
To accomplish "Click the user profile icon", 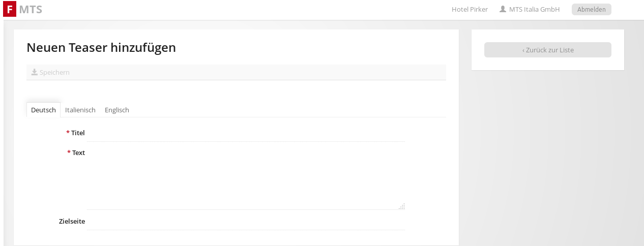I will point(503,9).
